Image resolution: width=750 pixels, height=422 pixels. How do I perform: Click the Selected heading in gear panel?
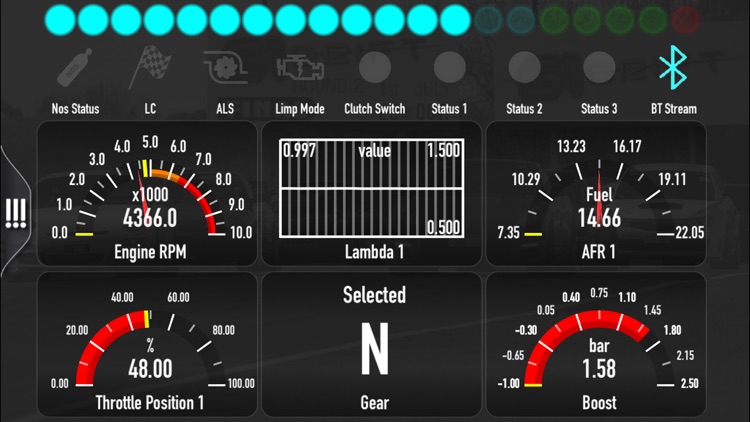375,295
